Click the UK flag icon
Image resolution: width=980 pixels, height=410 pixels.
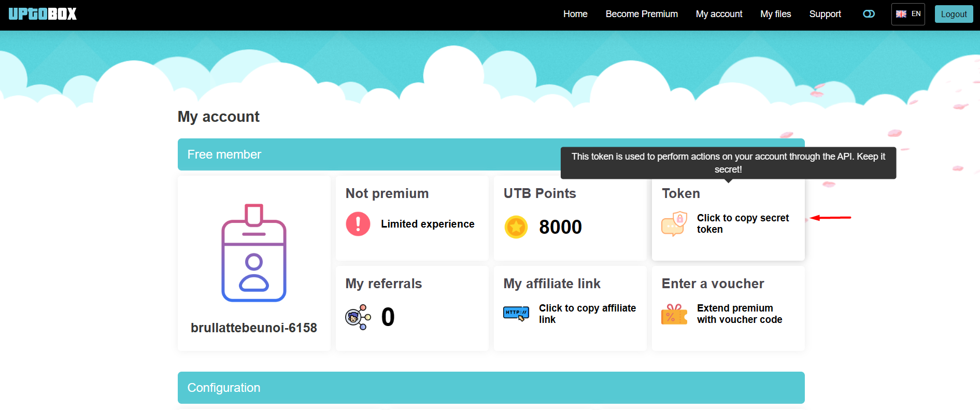click(901, 14)
